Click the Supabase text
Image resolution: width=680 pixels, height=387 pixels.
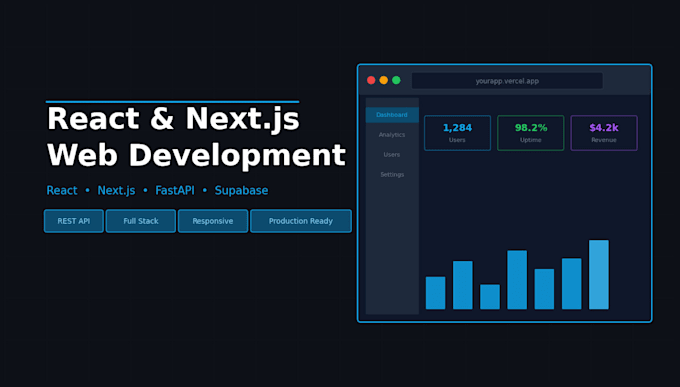click(x=242, y=191)
